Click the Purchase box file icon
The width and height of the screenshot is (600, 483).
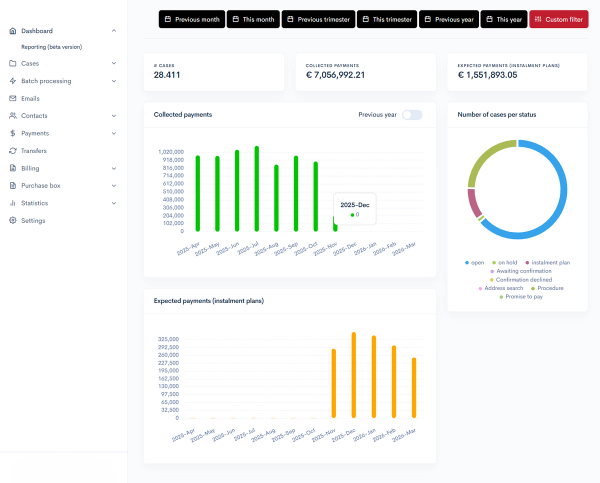click(13, 186)
